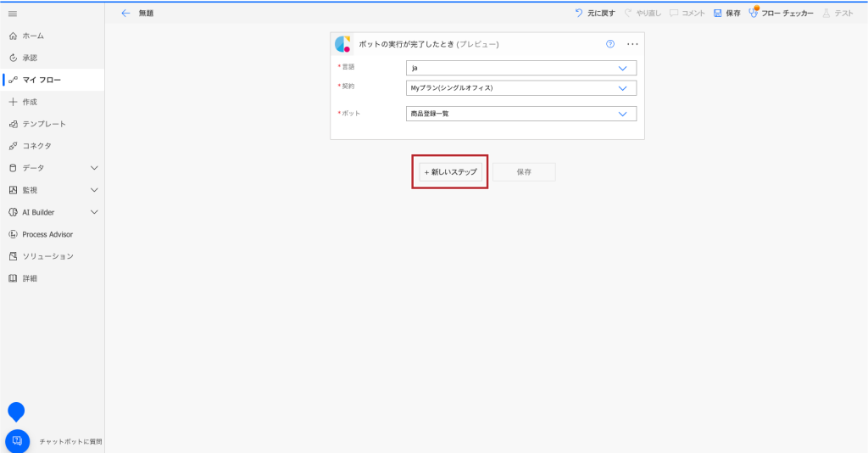Go back with the left arrow
Viewport: 868px width, 453px height.
coord(125,14)
